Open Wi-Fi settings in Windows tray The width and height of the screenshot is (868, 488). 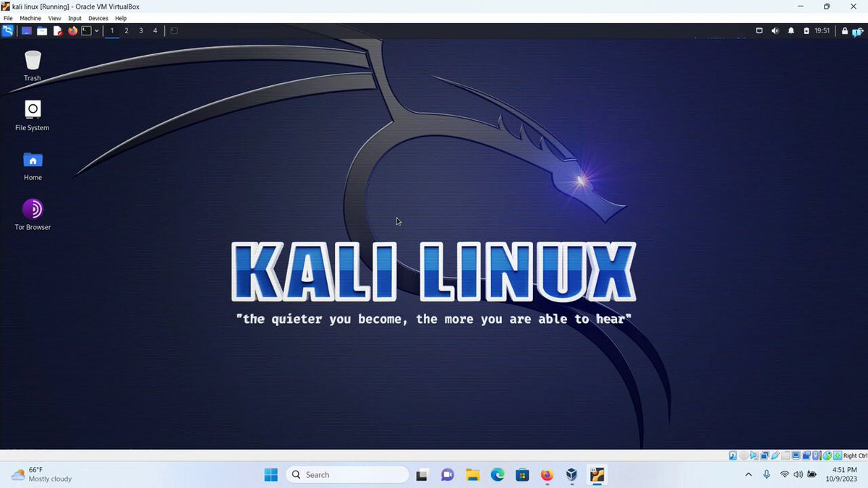click(x=785, y=475)
